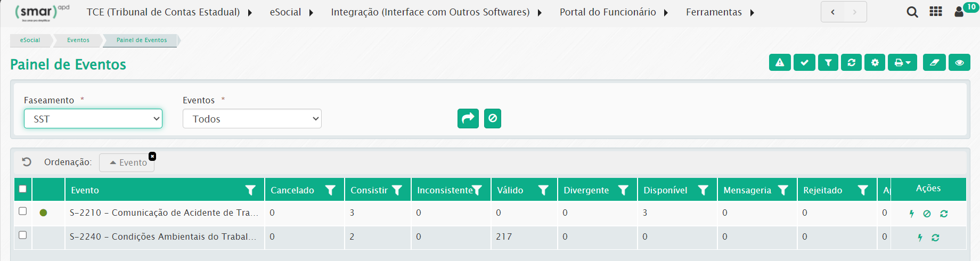Click the eraser toolbar icon
Screen dimensions: 980x261
click(x=934, y=63)
